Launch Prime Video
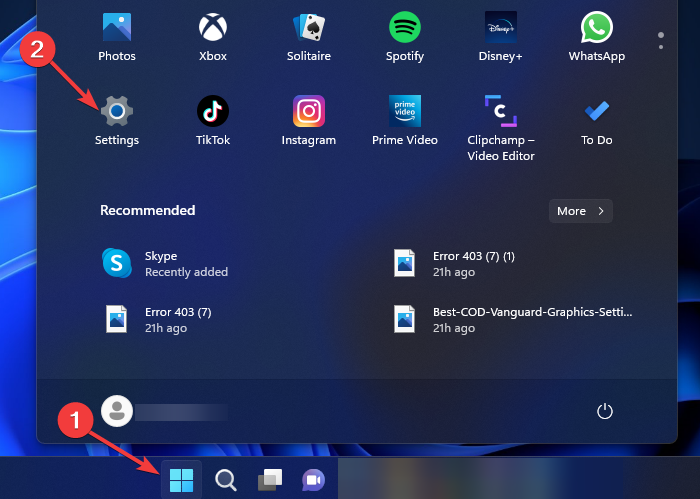 404,121
